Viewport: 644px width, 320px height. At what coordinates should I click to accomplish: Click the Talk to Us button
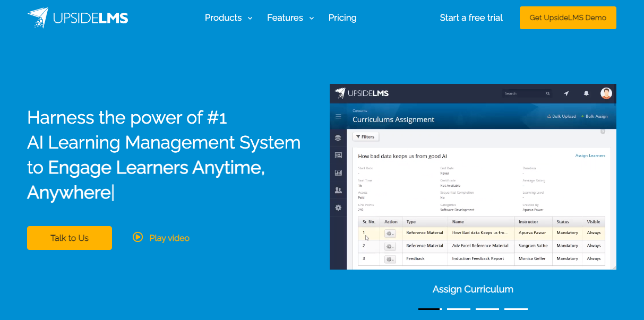tap(70, 238)
